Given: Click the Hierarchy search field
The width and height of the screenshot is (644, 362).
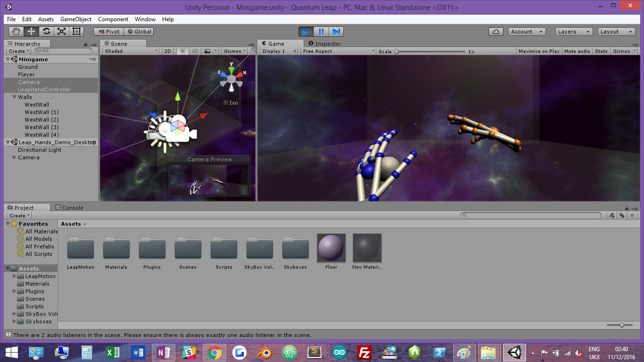Looking at the screenshot, I should [x=63, y=51].
